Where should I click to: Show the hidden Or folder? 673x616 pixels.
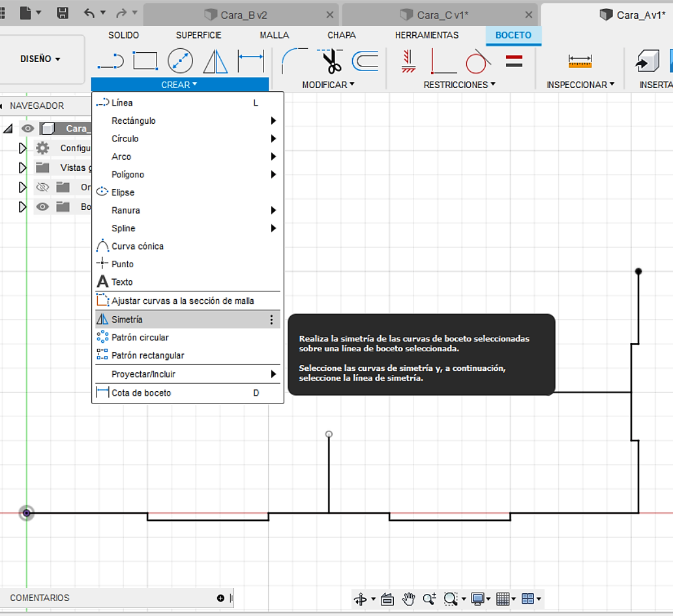tap(42, 187)
